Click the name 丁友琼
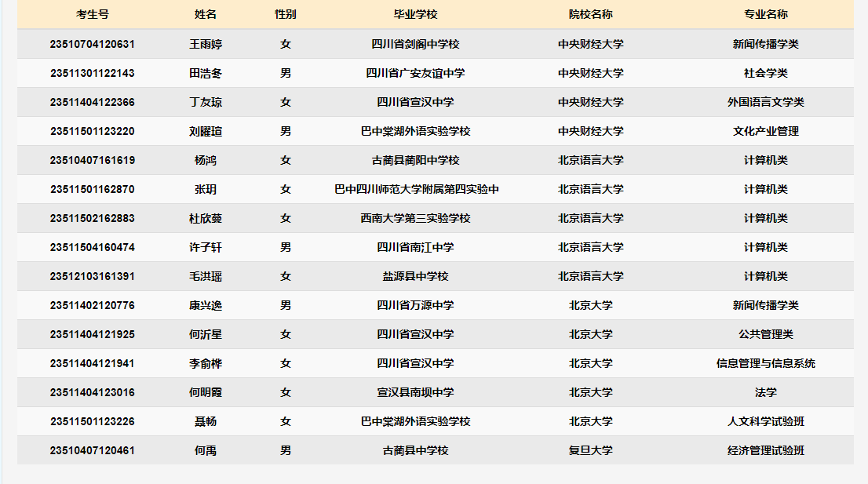Viewport: 868px width, 484px height. click(206, 102)
